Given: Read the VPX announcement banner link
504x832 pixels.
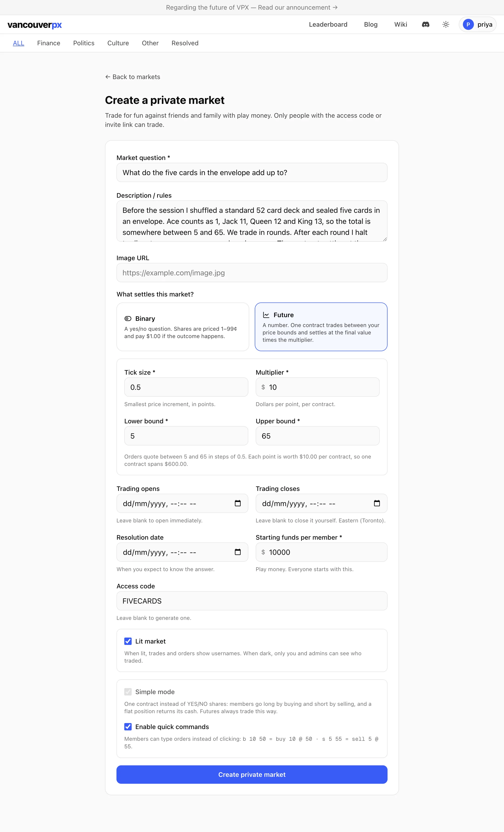Looking at the screenshot, I should coord(252,7).
